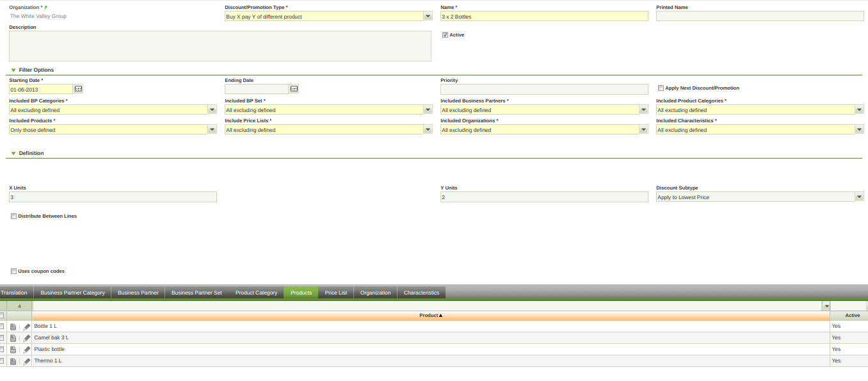Open form view for Bottle 1 L row

13,327
